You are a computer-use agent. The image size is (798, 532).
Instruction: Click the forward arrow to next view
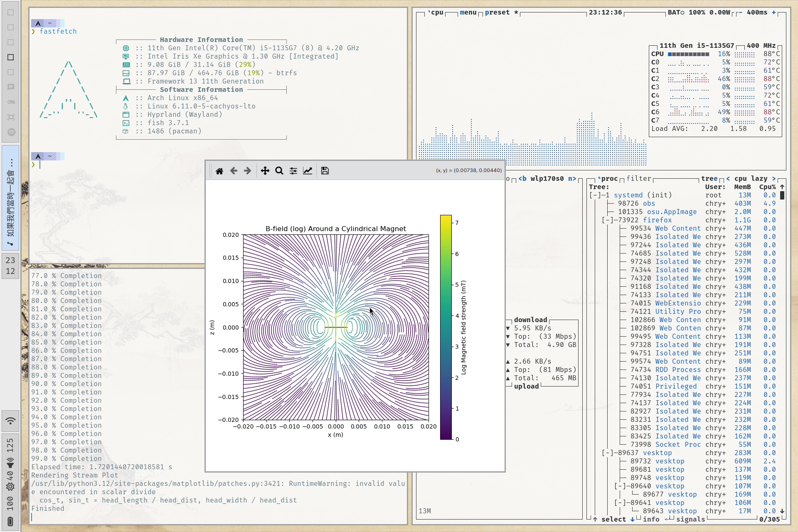(x=247, y=171)
